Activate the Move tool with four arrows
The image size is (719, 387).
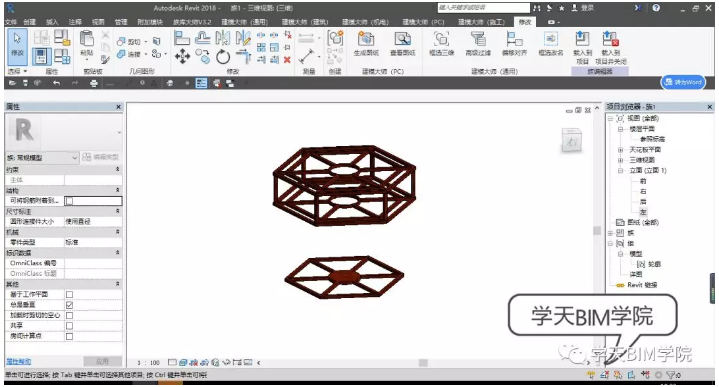pos(183,56)
